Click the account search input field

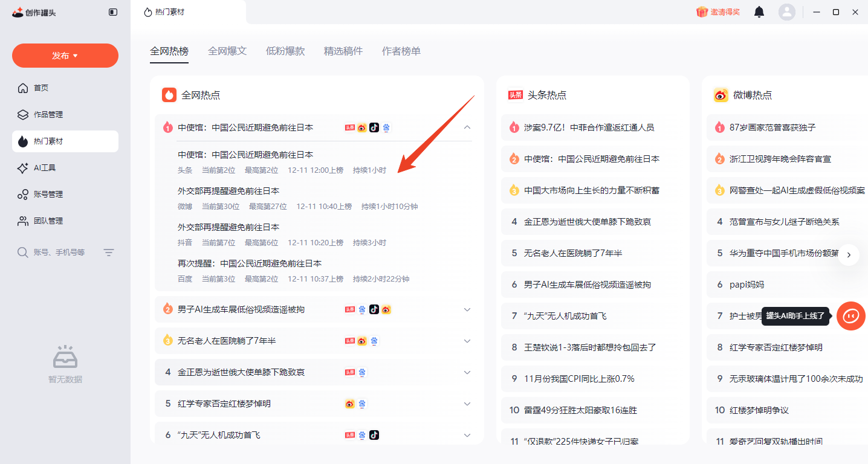(60, 253)
